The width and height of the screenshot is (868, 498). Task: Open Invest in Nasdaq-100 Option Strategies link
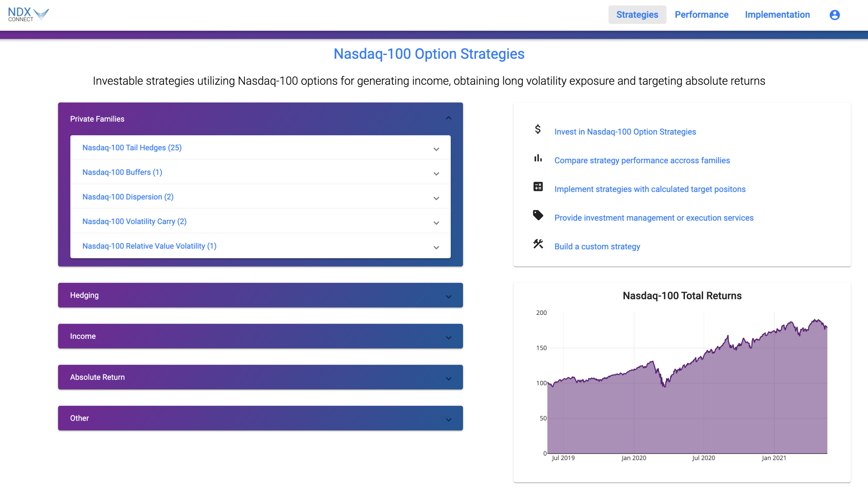point(625,132)
